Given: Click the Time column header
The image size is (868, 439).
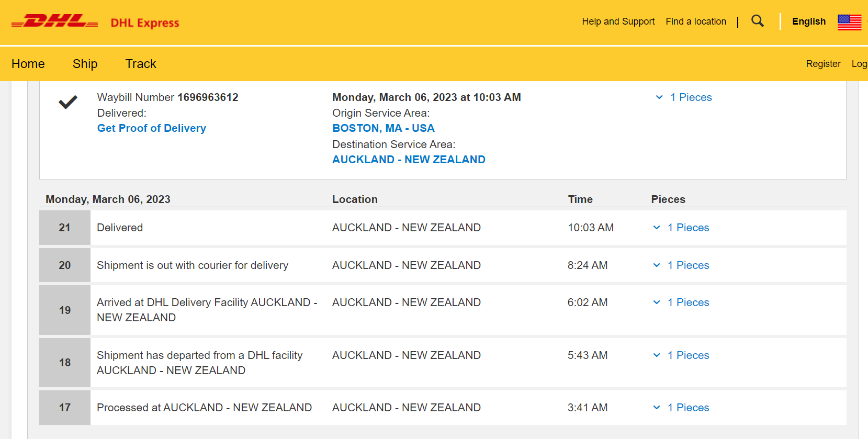Looking at the screenshot, I should (580, 199).
